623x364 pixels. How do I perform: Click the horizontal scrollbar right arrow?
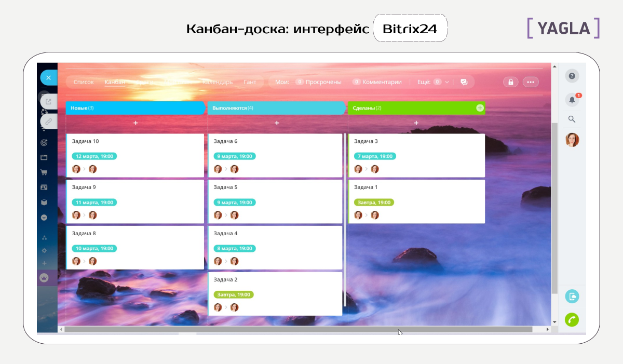547,329
